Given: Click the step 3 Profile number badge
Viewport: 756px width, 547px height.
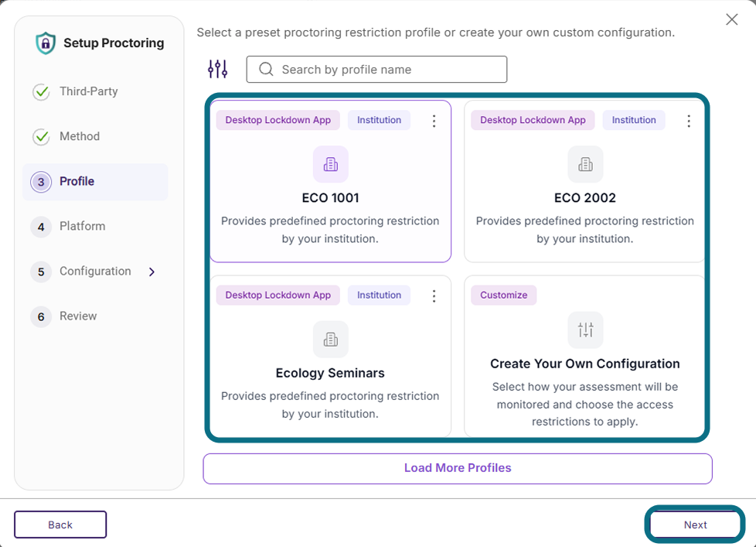Looking at the screenshot, I should coord(41,182).
